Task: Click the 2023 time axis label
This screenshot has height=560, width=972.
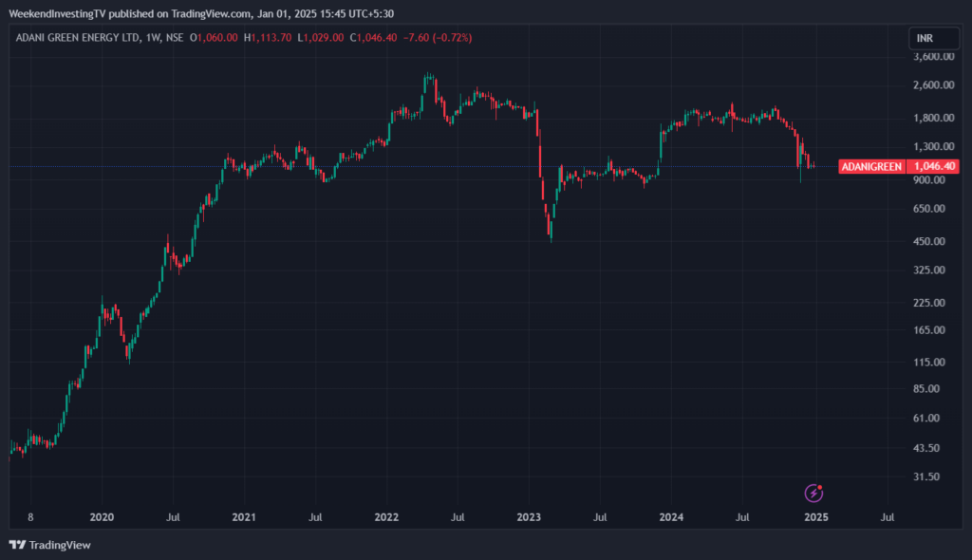Action: 529,517
